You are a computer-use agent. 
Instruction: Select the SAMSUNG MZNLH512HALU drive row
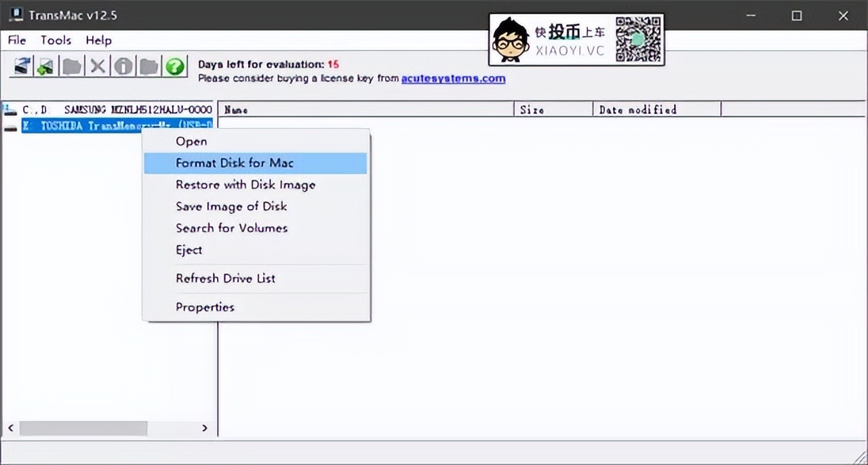[117, 109]
